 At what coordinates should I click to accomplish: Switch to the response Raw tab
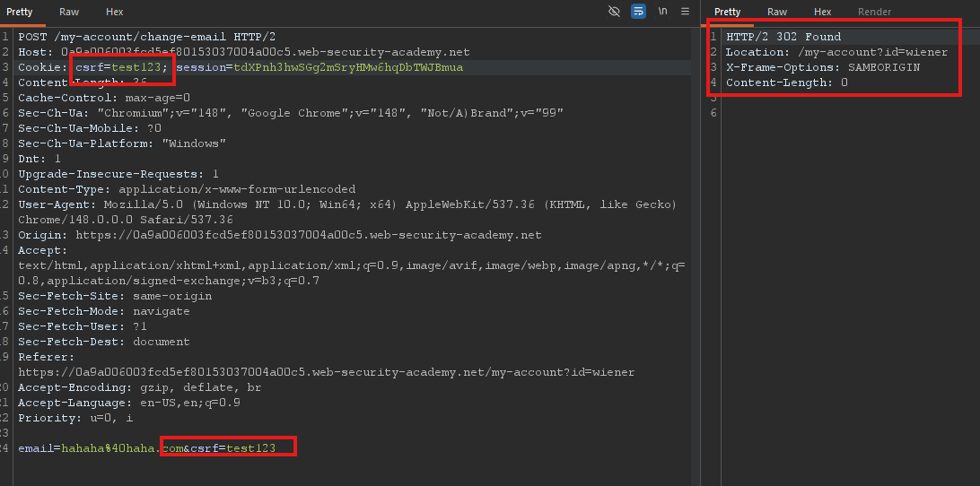pyautogui.click(x=777, y=12)
